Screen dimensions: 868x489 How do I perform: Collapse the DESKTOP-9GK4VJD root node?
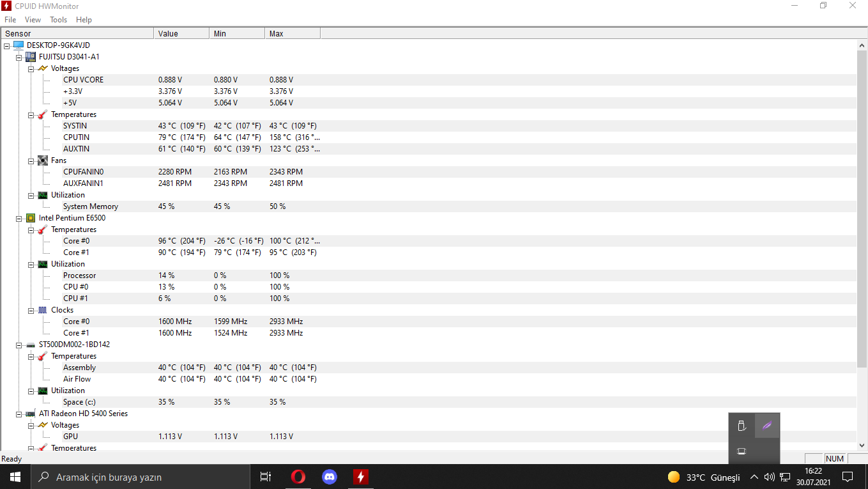[x=6, y=46]
